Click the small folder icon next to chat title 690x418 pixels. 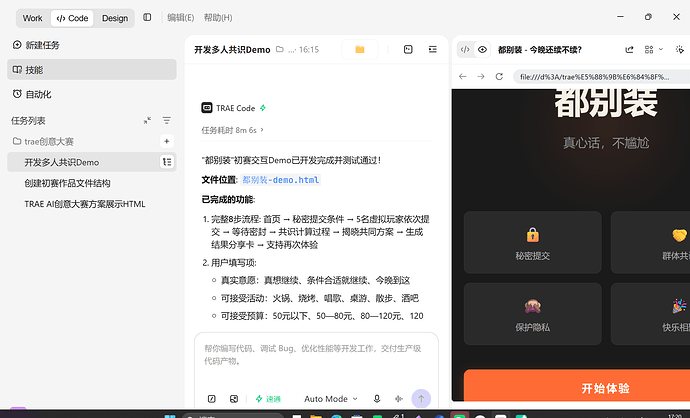tap(279, 49)
